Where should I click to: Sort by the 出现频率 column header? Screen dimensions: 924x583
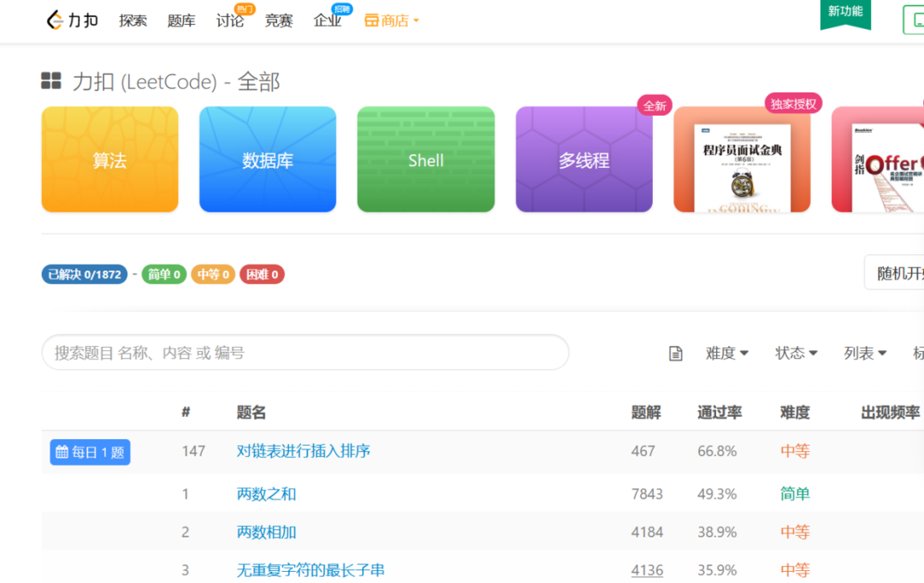[891, 412]
